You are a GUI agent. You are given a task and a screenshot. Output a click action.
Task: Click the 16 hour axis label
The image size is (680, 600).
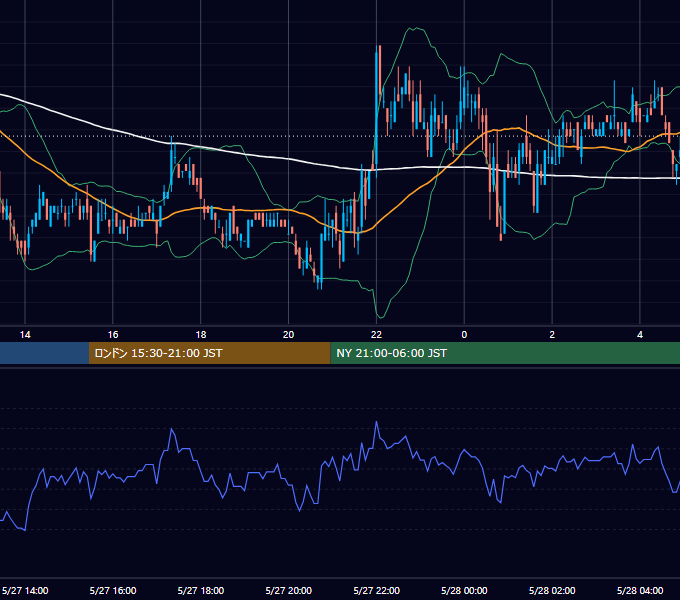(113, 335)
